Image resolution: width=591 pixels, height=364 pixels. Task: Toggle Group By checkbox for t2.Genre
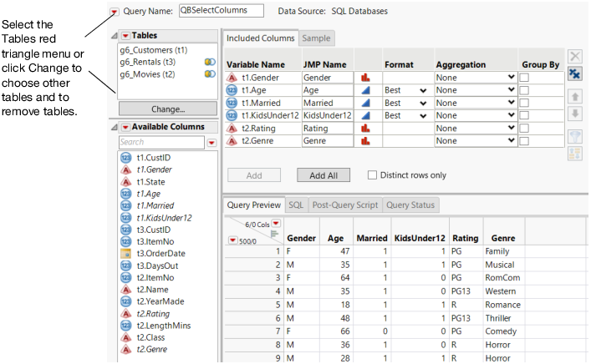525,141
